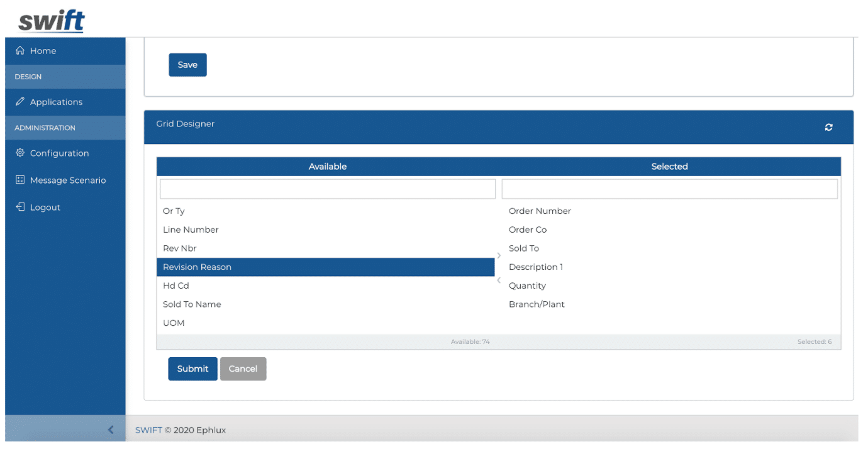
Task: Select Line Number in the Available list
Action: [191, 230]
